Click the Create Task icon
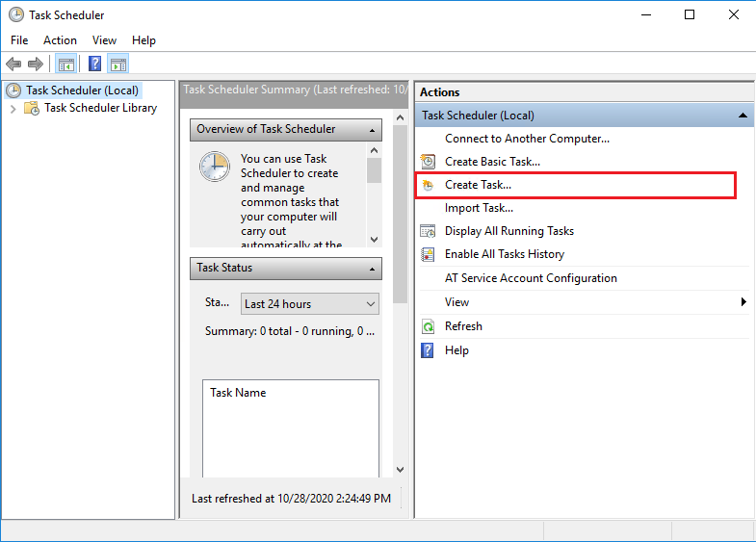756x542 pixels. click(x=428, y=185)
